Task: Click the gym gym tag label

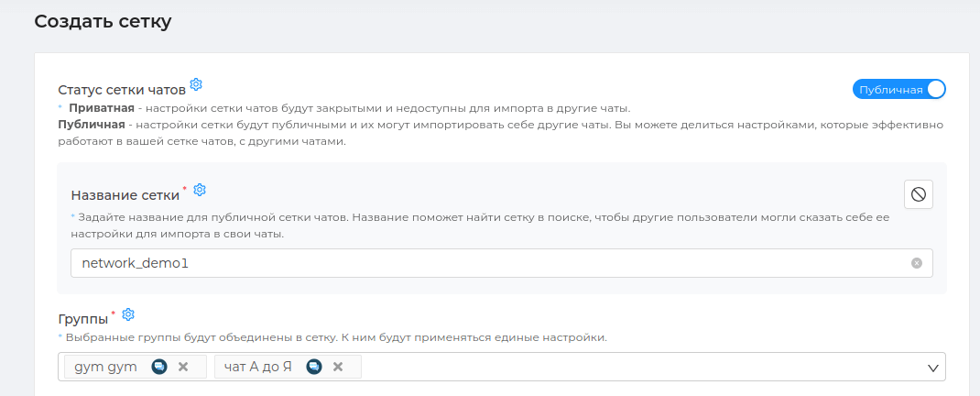Action: coord(105,367)
